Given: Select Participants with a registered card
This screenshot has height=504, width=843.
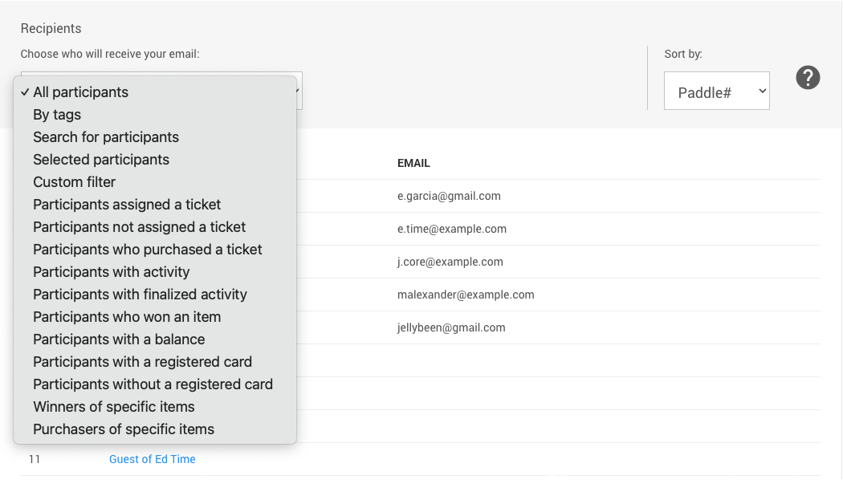Looking at the screenshot, I should (142, 362).
